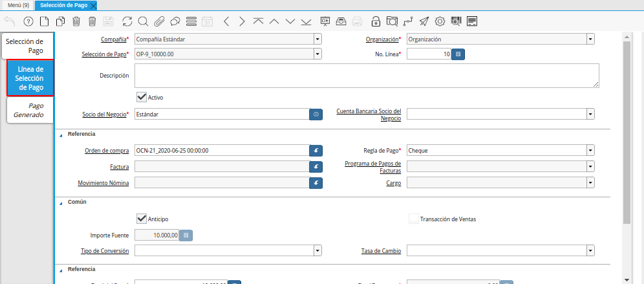Click the Refresh icon
This screenshot has width=644, height=284.
click(x=128, y=21)
